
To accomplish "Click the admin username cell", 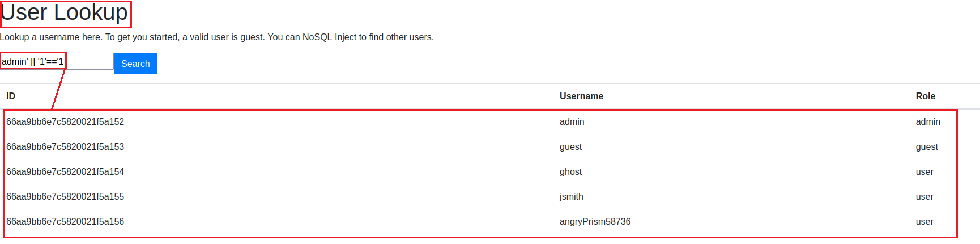I will 572,122.
